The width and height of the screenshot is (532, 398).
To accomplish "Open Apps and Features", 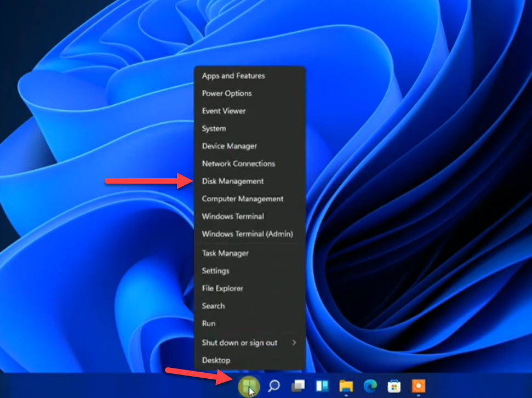I will (x=233, y=76).
